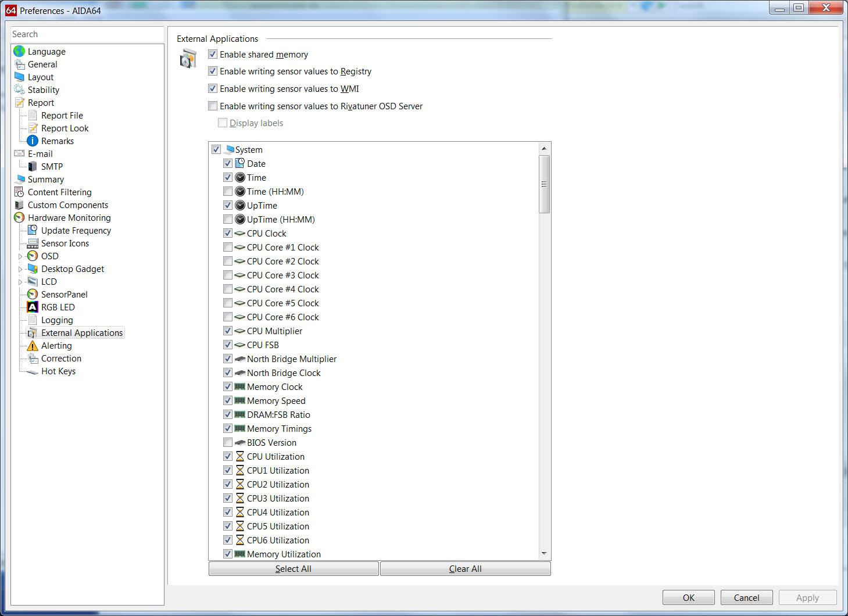Click the Report Look icon
Screen dimensions: 848x616
[x=33, y=128]
